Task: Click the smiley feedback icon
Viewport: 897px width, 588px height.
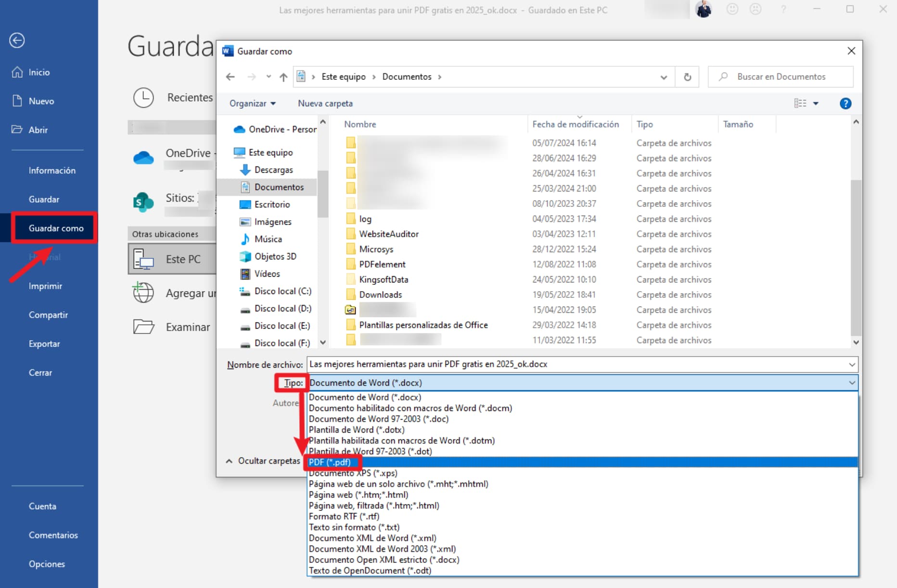Action: (732, 9)
